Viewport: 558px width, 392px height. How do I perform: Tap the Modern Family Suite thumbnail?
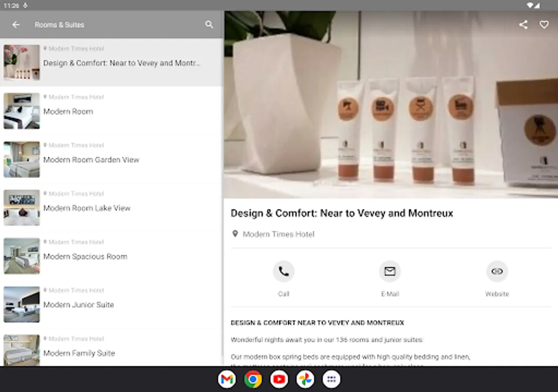[x=22, y=350]
